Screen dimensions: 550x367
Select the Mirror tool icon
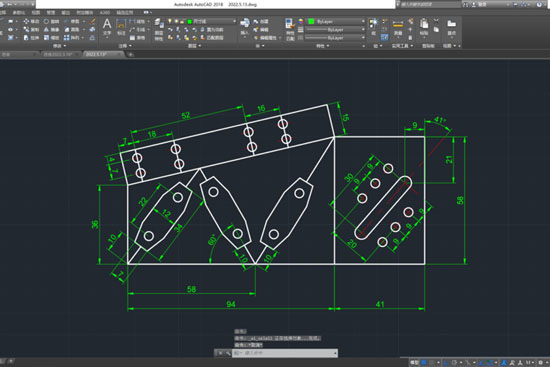(x=46, y=29)
